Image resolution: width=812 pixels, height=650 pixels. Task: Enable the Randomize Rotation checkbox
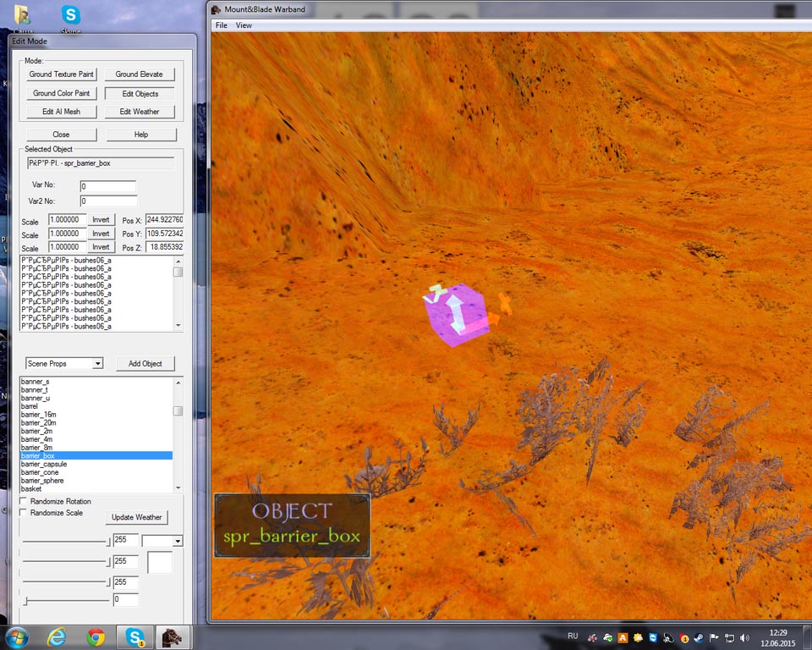pos(24,502)
